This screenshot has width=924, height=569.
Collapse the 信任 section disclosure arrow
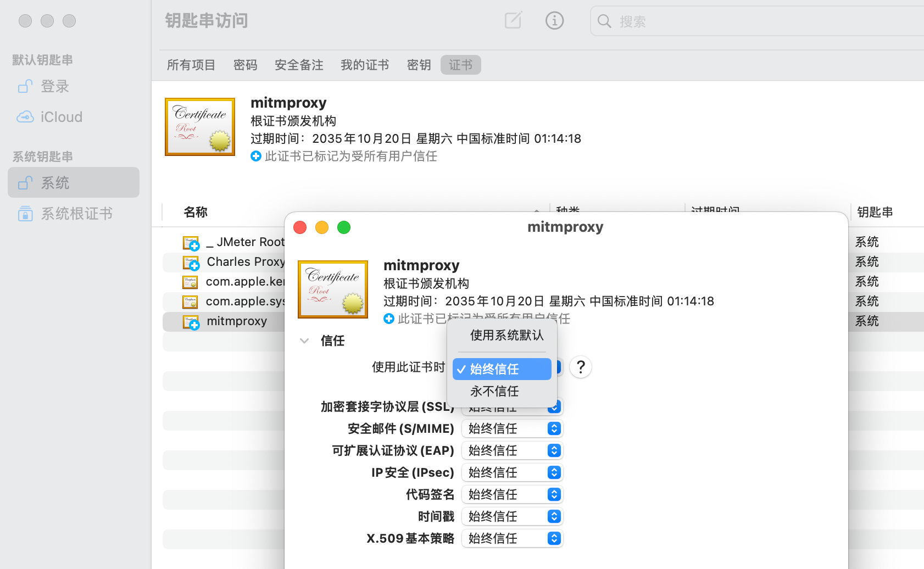(x=304, y=341)
